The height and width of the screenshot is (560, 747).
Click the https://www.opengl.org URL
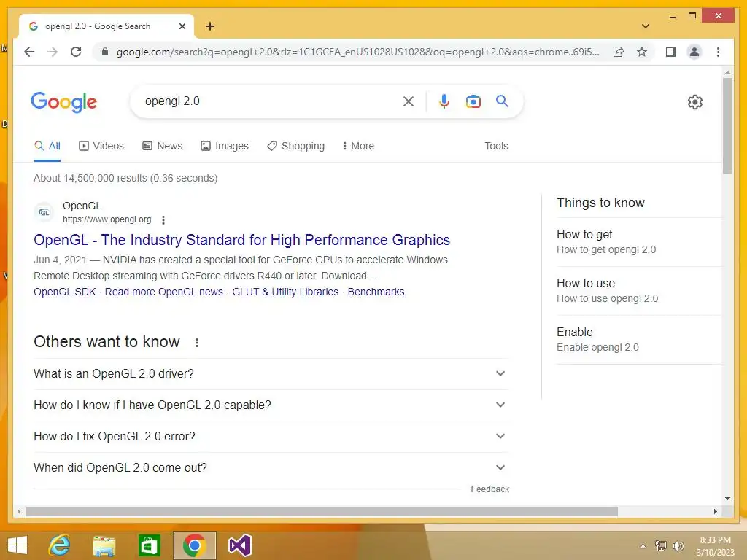(107, 219)
